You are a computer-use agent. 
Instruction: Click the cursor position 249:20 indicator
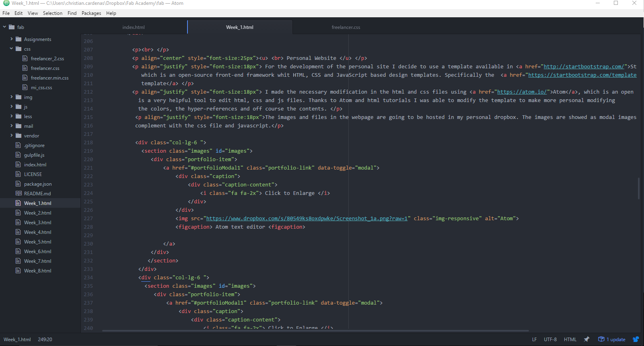tap(45, 340)
